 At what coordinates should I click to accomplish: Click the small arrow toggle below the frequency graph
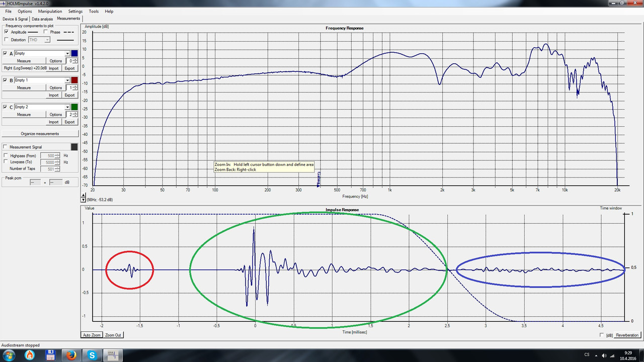pos(84,200)
